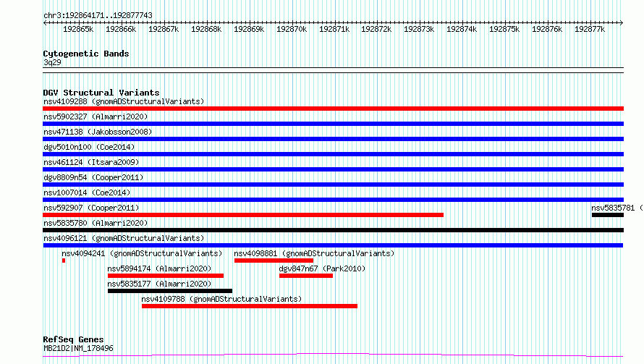
Task: Click the black bar under nsv5835177
Action: (170, 291)
